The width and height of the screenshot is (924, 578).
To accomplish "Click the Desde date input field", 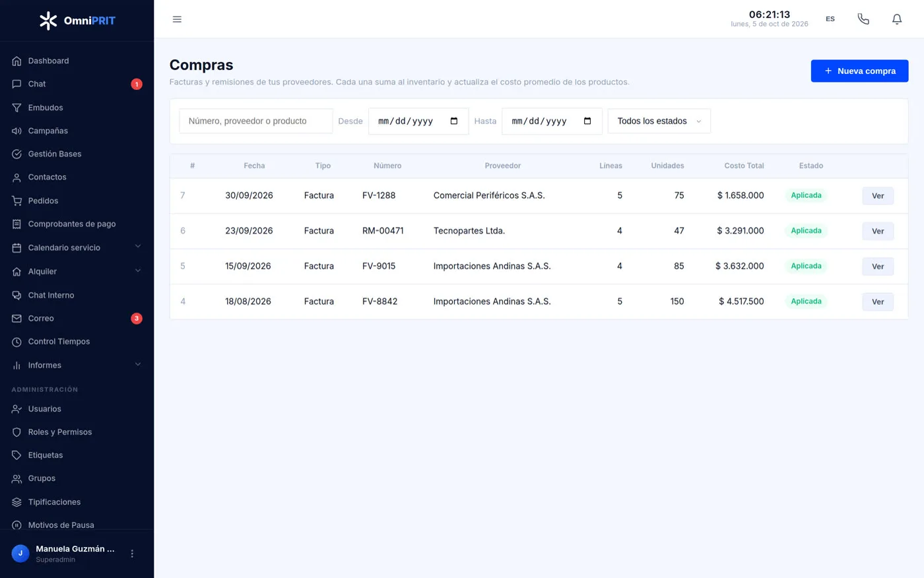I will [418, 121].
